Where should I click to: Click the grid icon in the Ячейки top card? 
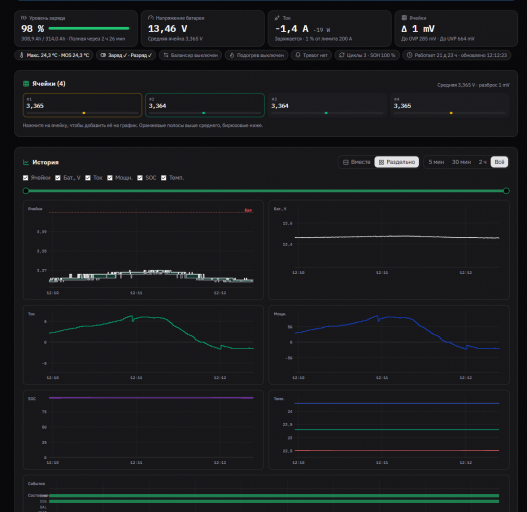point(404,18)
